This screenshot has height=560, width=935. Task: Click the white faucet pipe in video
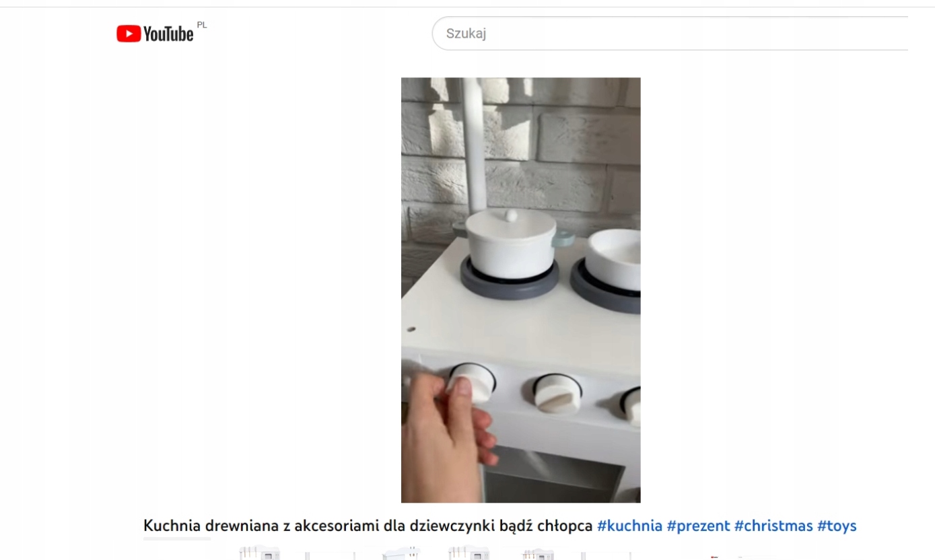pos(476,145)
